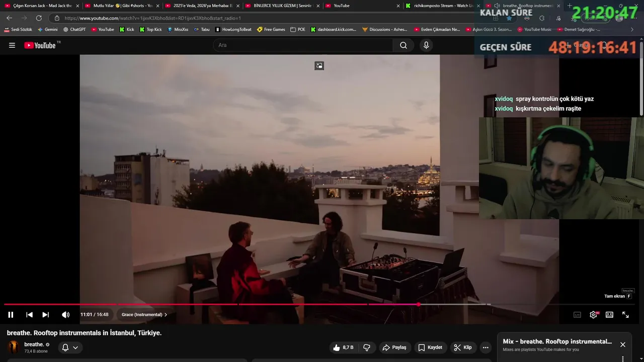Open Sesli Sözlük bookmark
Image resolution: width=644 pixels, height=362 pixels.
(18, 30)
